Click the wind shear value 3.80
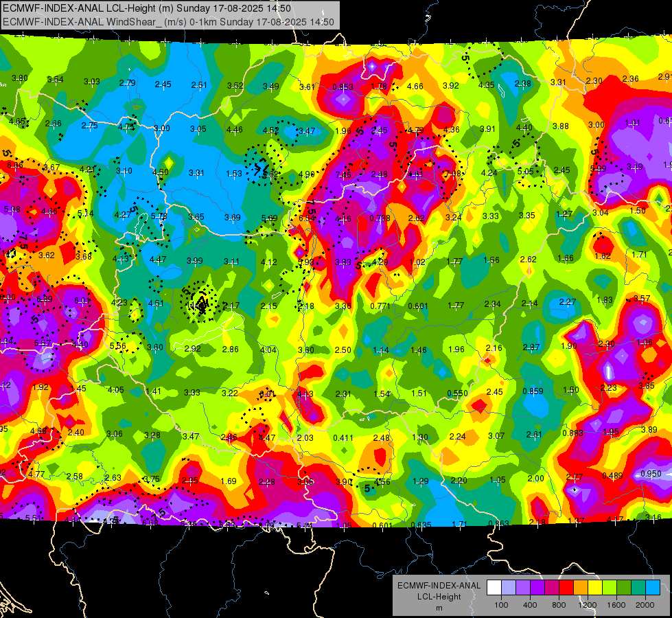 click(x=20, y=78)
